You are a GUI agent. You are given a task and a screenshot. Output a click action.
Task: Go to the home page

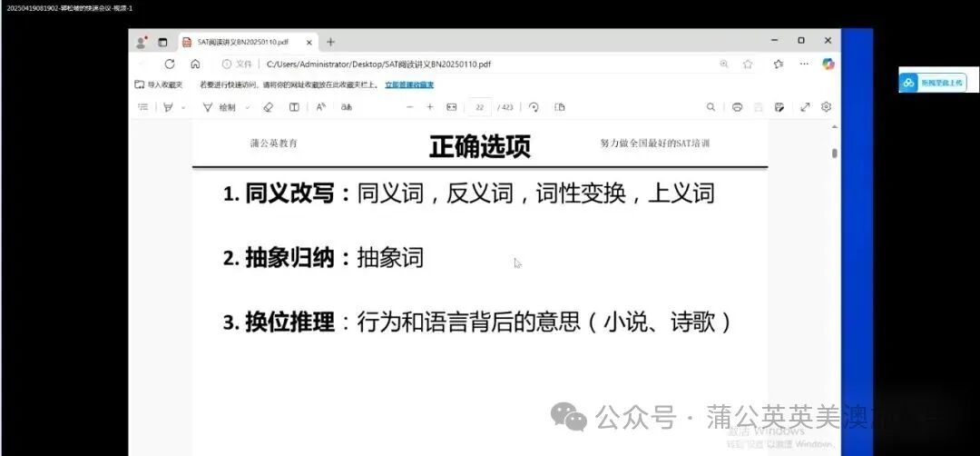195,64
